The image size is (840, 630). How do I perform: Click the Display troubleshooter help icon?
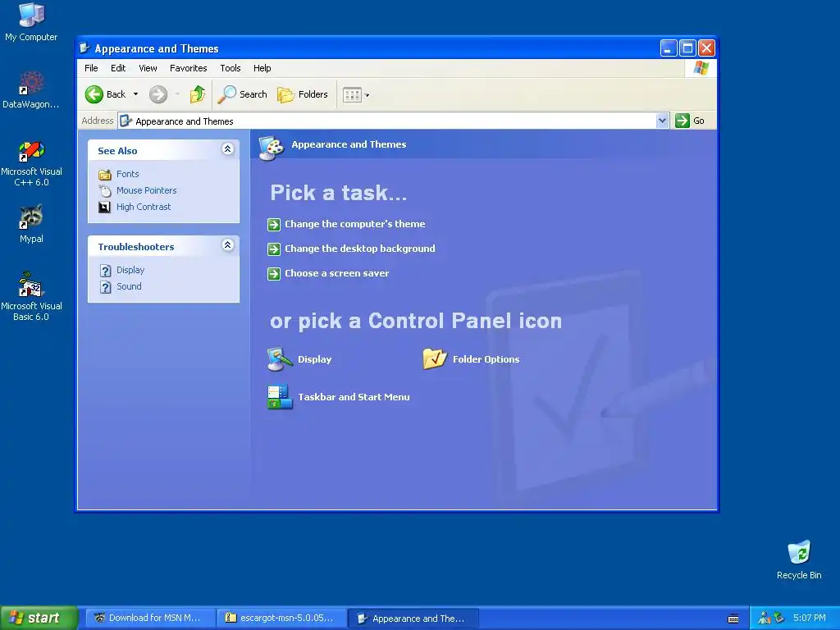[x=106, y=271]
